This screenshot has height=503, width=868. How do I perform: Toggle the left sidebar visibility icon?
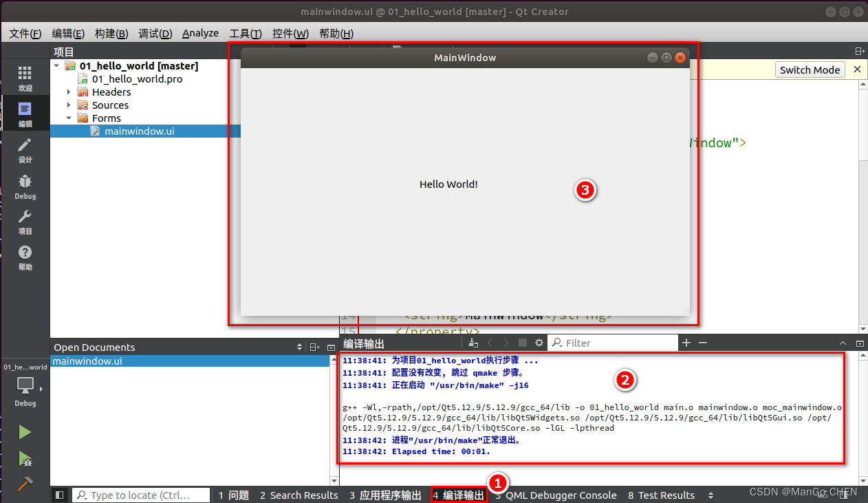pos(60,495)
